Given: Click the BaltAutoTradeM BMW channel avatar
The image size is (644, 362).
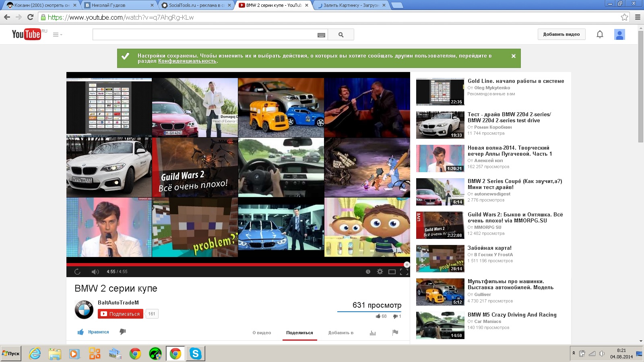Looking at the screenshot, I should (84, 309).
